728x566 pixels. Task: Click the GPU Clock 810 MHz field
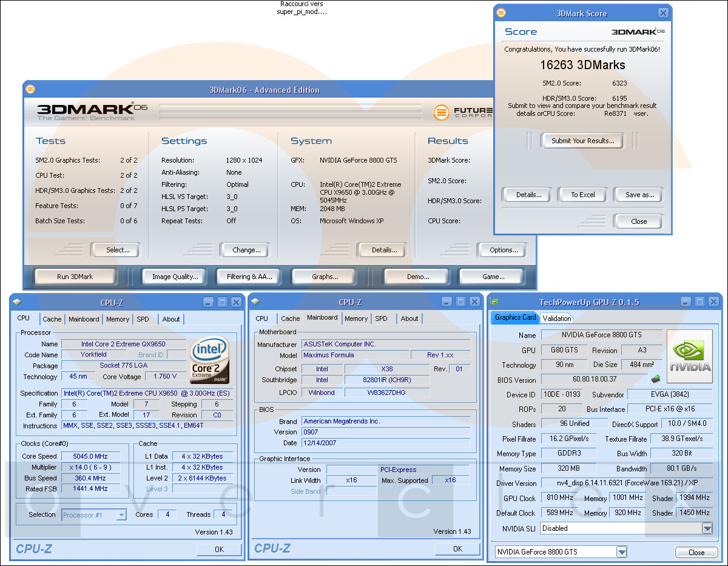click(559, 498)
